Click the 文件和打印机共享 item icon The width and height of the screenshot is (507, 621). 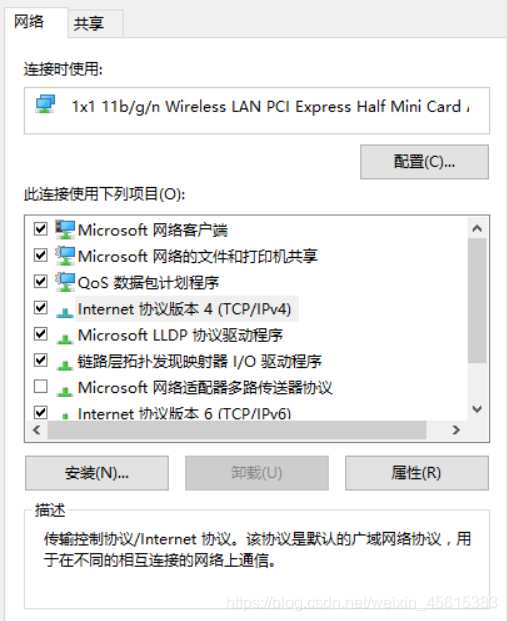pyautogui.click(x=65, y=256)
